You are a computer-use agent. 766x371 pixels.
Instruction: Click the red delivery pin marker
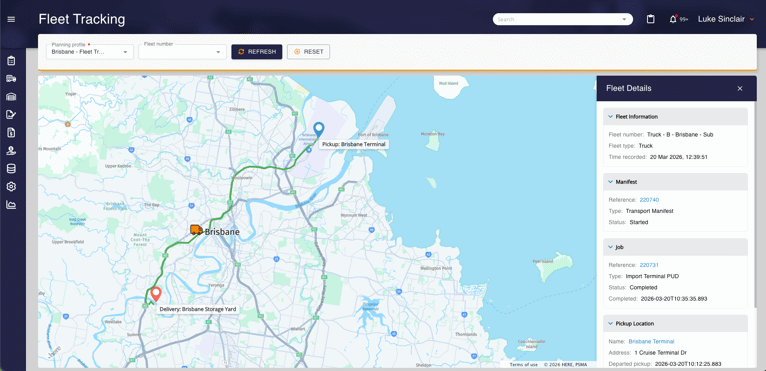(x=156, y=294)
